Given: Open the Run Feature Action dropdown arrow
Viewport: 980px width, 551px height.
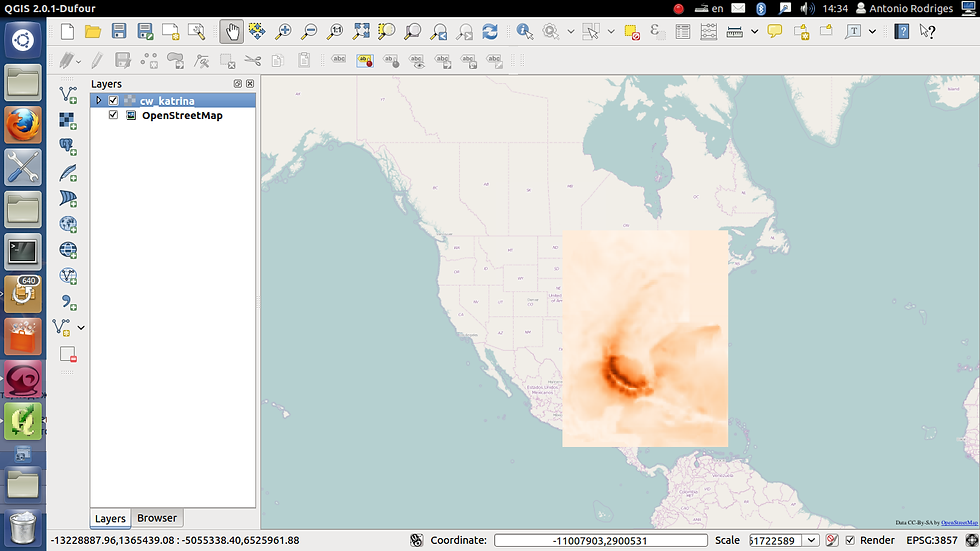Looking at the screenshot, I should [570, 31].
